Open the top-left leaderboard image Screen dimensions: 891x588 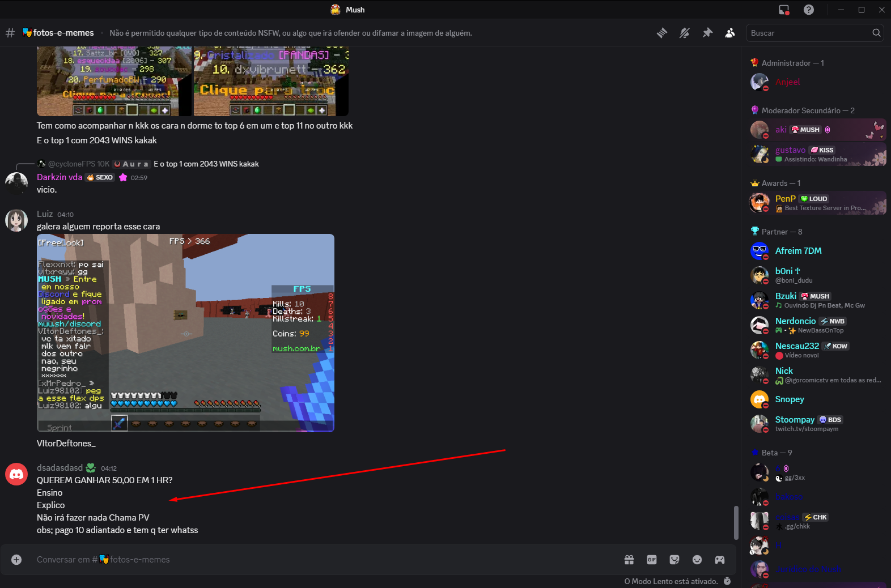[114, 82]
